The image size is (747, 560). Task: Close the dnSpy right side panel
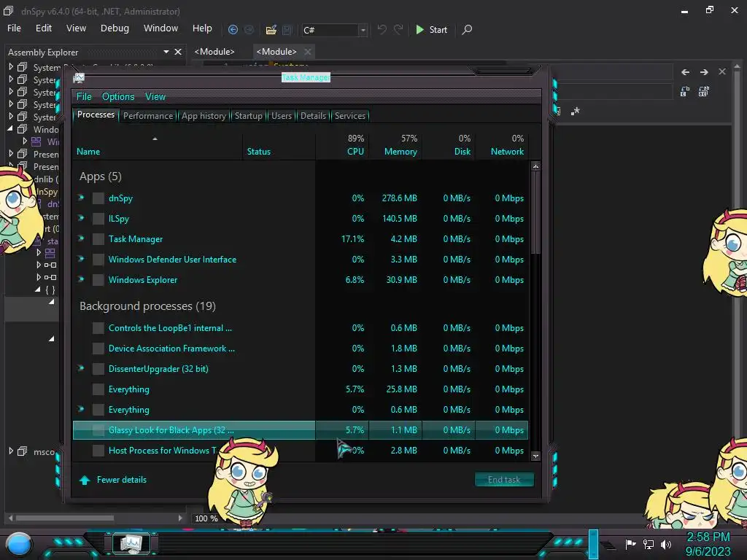point(722,71)
